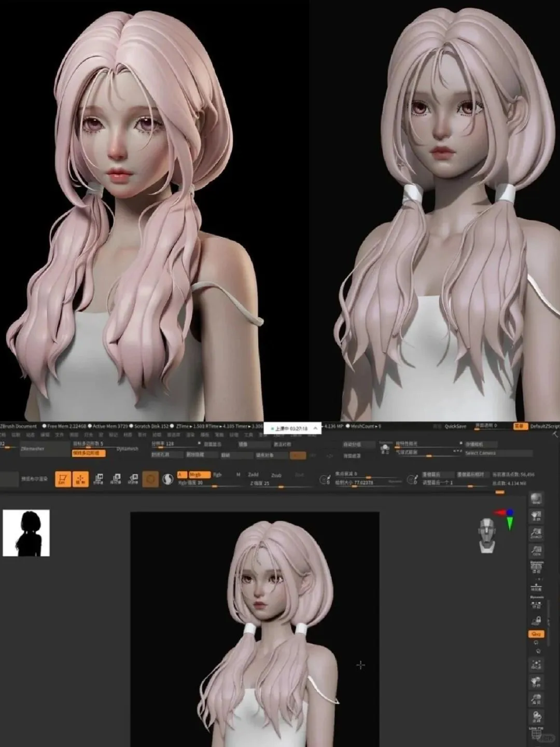Click the cloud lightbox icon in top shelf
The height and width of the screenshot is (747, 560).
point(385,449)
